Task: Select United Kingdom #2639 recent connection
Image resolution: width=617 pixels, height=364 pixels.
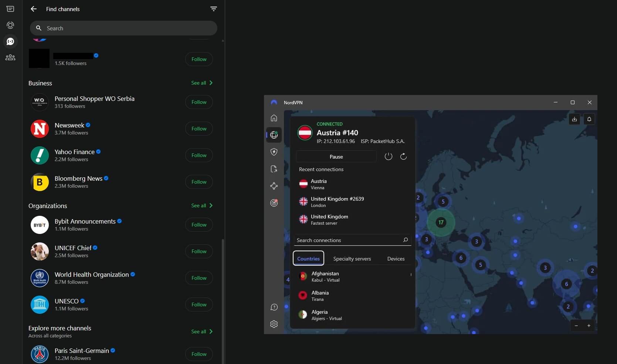Action: pyautogui.click(x=352, y=202)
